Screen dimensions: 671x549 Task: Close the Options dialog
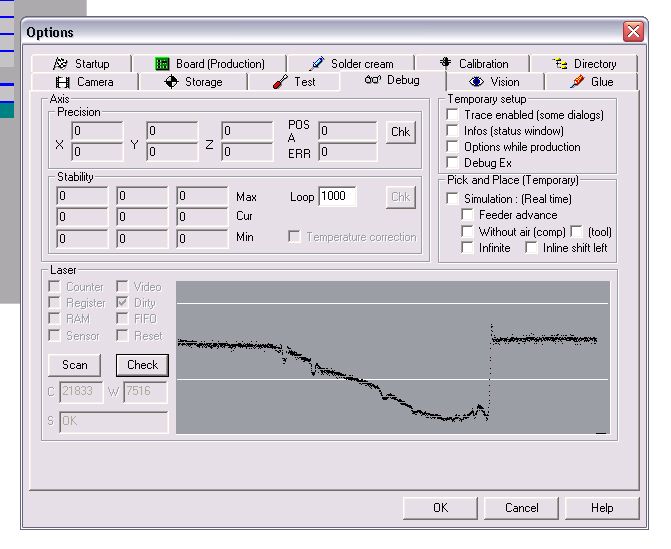tap(633, 32)
